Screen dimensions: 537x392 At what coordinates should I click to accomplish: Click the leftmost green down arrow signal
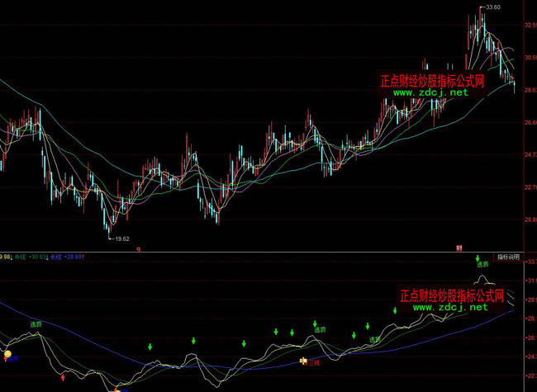point(150,346)
